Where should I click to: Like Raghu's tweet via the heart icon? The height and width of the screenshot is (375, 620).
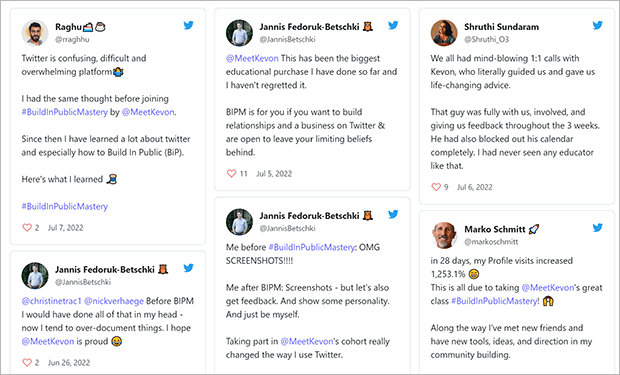[x=27, y=227]
